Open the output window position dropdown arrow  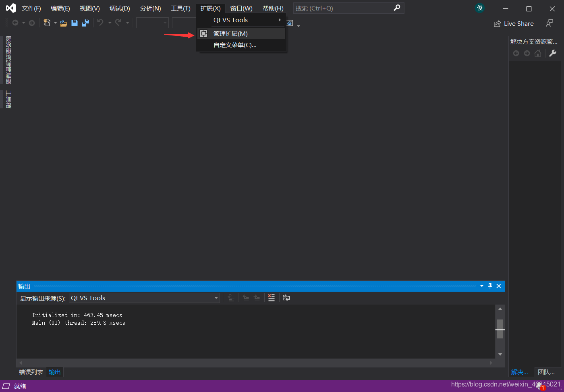[x=482, y=286]
